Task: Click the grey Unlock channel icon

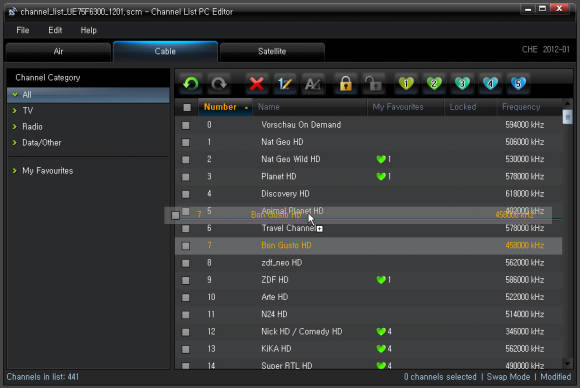Action: (374, 84)
